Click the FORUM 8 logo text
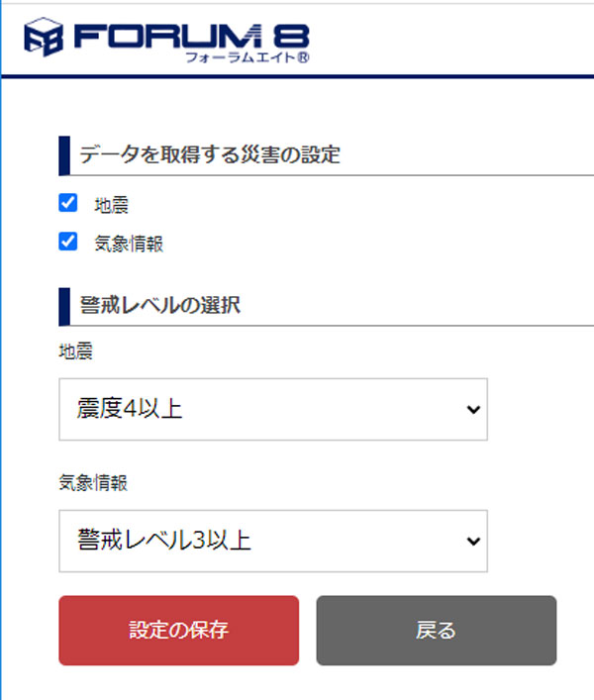 click(191, 37)
